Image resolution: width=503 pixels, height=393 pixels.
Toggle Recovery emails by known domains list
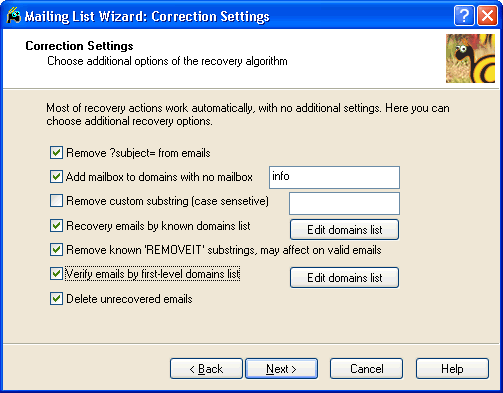[x=56, y=226]
